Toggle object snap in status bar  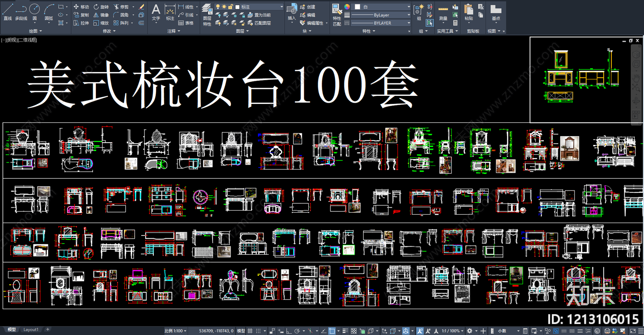pyautogui.click(x=332, y=331)
